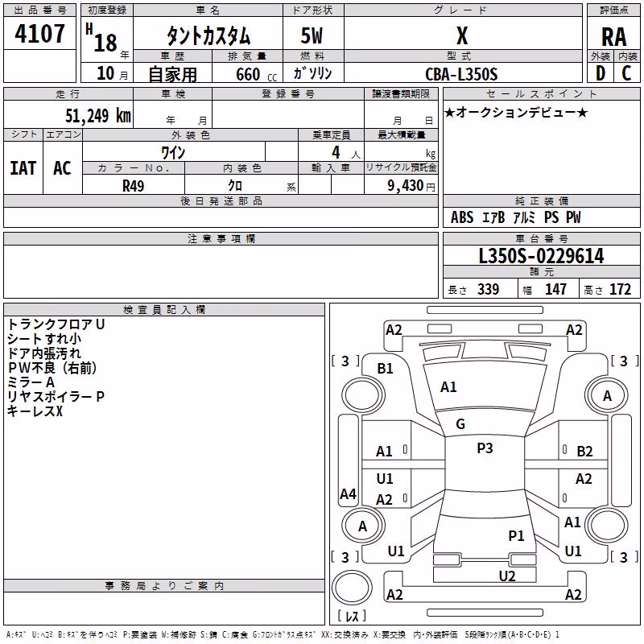Select the shift type IAT

pos(23,168)
